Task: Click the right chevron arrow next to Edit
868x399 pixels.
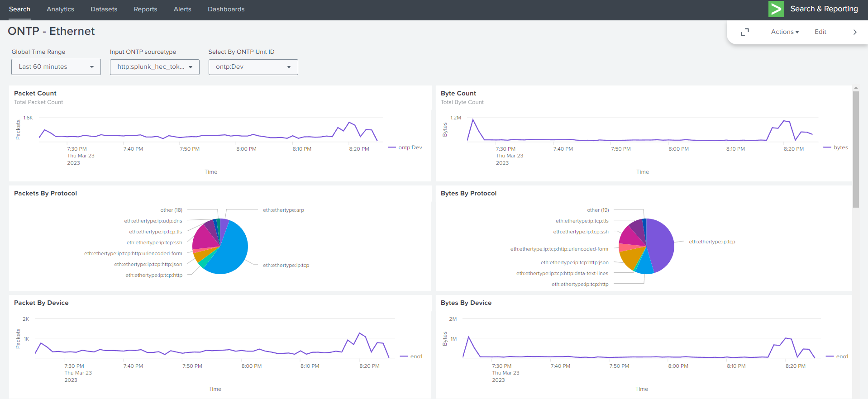Action: (854, 32)
